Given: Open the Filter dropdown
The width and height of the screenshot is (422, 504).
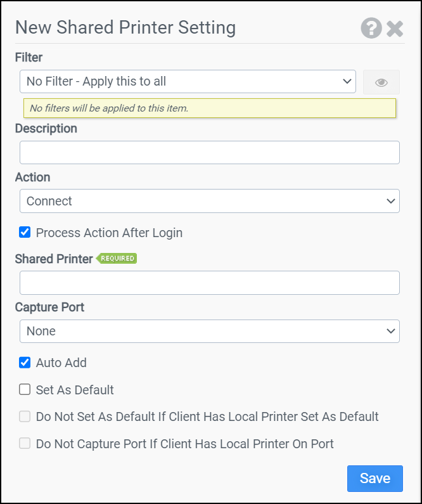Looking at the screenshot, I should point(188,82).
